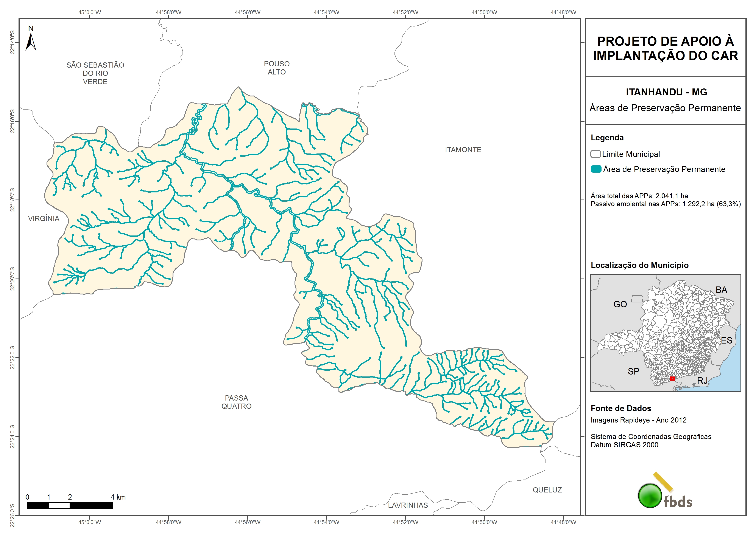Screen dimensions: 756x534
Task: Click the map scale bar
Action: click(x=70, y=506)
